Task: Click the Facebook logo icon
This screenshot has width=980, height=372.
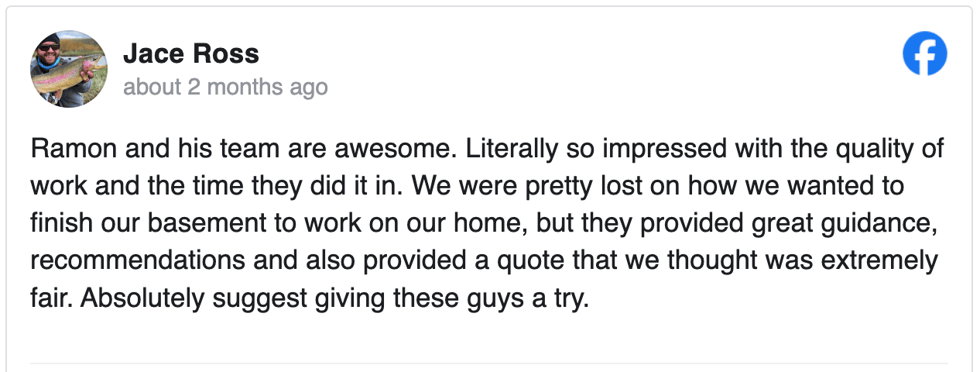Action: 925,53
